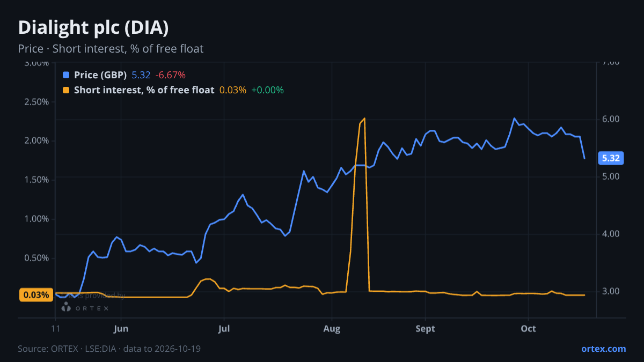Select the Short interest, % of free float legend label

144,90
